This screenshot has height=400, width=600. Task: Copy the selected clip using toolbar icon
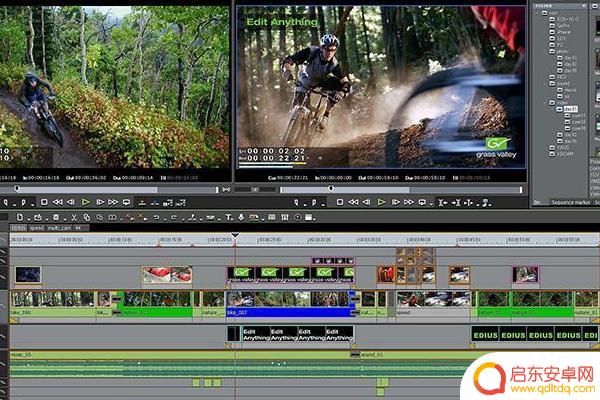coord(87,218)
